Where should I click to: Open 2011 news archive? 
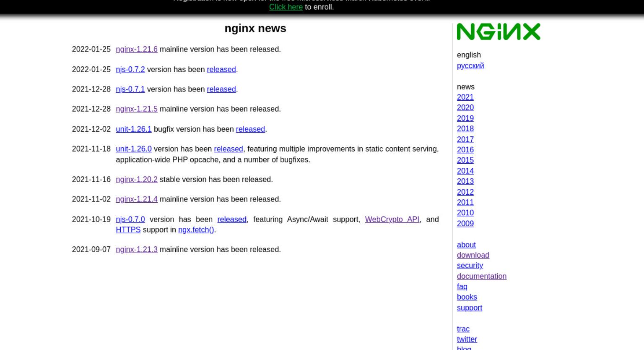[465, 202]
